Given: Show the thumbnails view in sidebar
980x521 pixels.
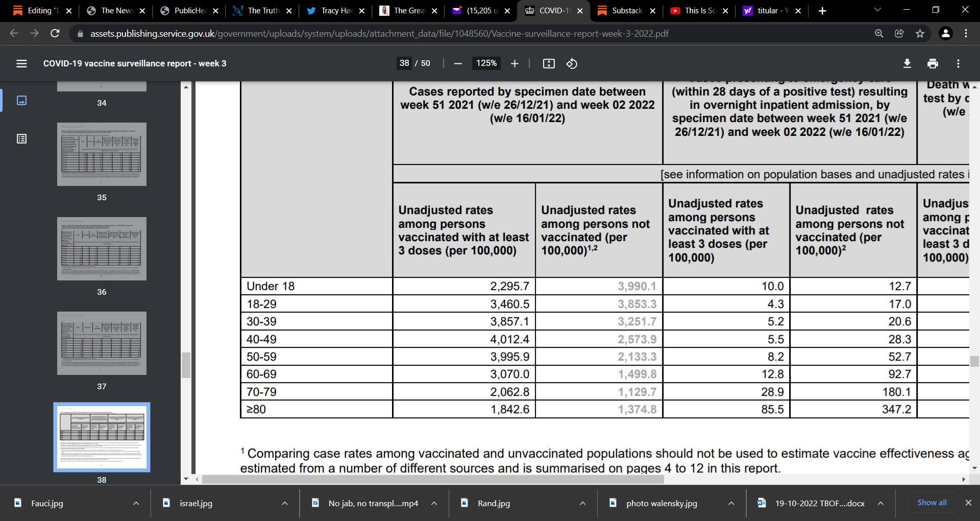Looking at the screenshot, I should pyautogui.click(x=21, y=100).
